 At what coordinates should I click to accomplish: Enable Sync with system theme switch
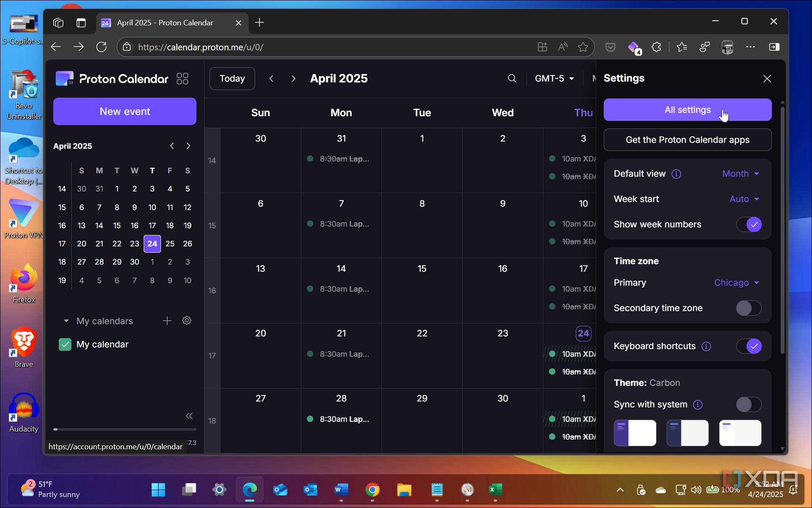pyautogui.click(x=749, y=404)
